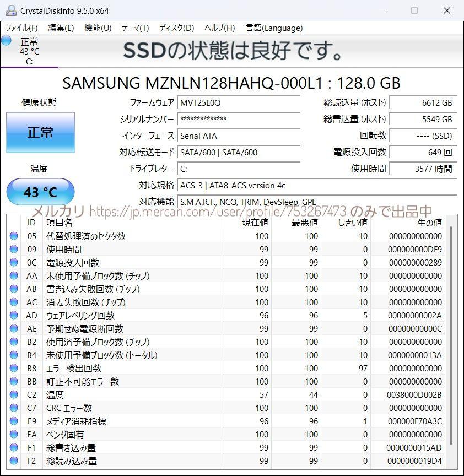Screen dimensions: 464x476
Task: Click raw value 000000000DF9 in 使用時間 row
Action: (x=415, y=249)
